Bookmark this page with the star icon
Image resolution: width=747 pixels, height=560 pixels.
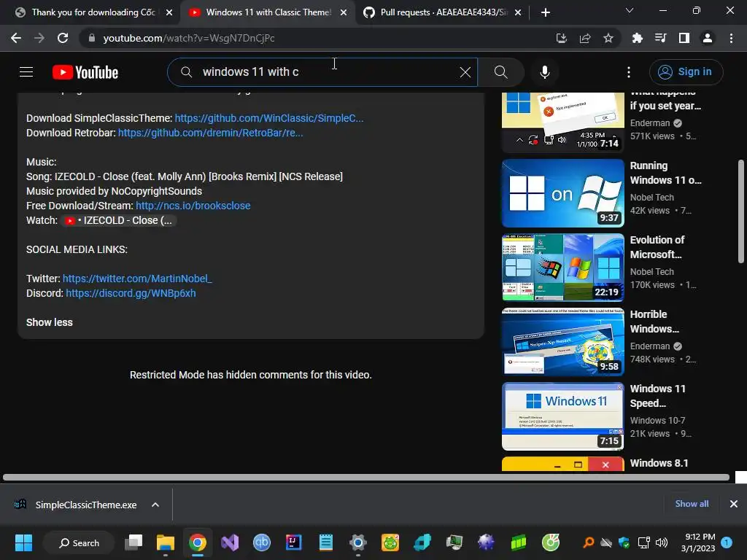coord(608,38)
